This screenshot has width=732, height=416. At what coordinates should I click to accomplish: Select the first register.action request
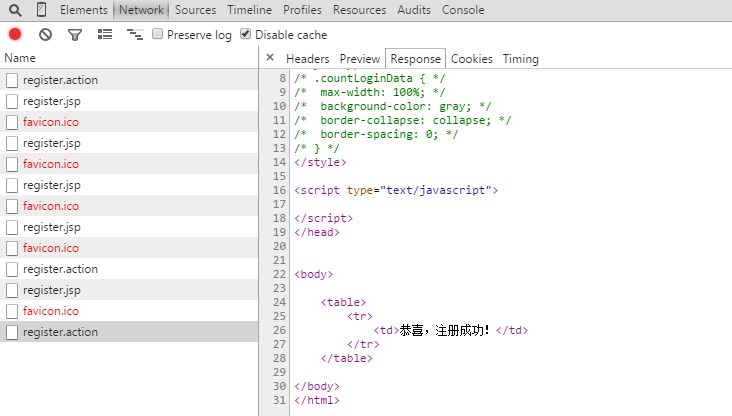[x=129, y=80]
